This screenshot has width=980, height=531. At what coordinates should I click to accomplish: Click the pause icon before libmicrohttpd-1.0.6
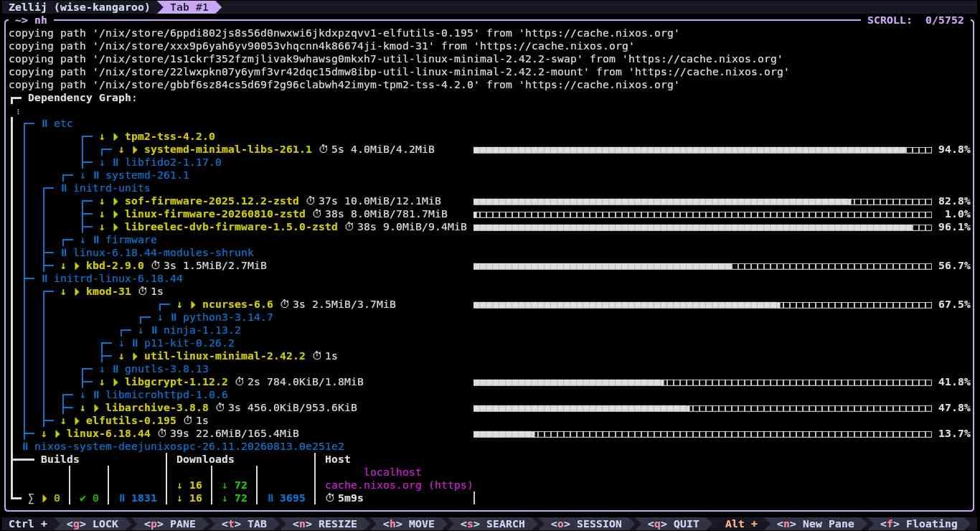point(97,395)
